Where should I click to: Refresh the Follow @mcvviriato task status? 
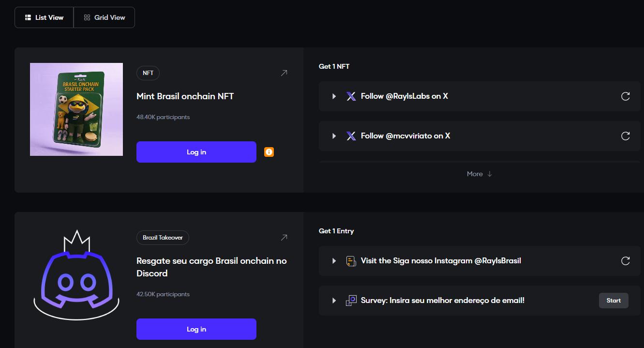tap(625, 136)
